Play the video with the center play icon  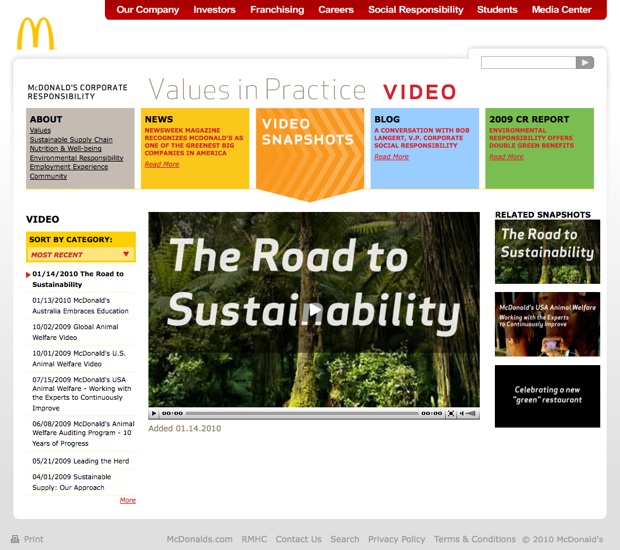point(315,310)
